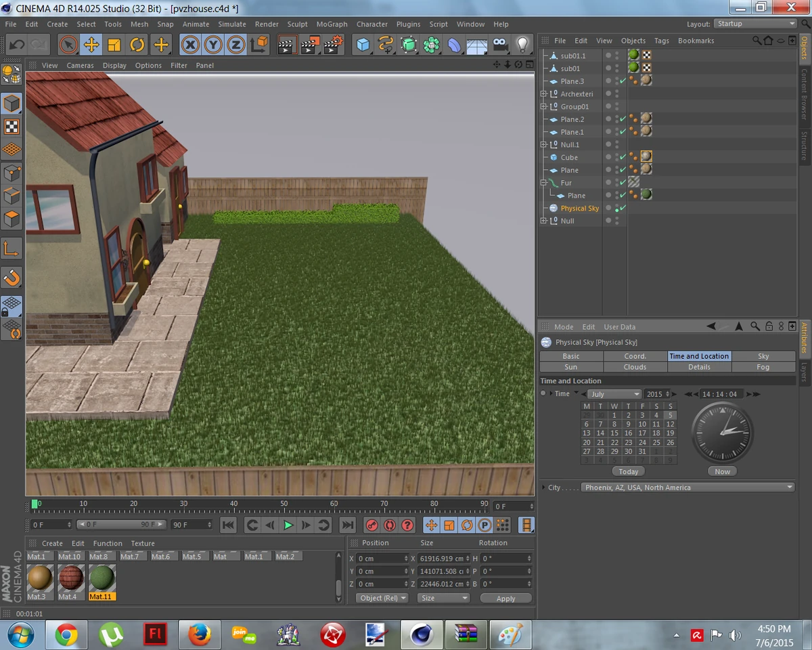
Task: Click frame 50 on the timeline ruler
Action: 284,503
